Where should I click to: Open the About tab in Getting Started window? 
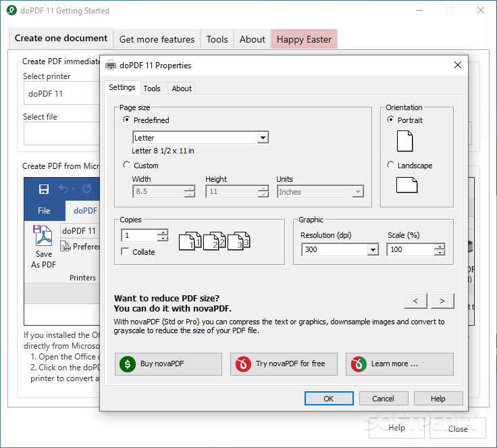click(253, 39)
